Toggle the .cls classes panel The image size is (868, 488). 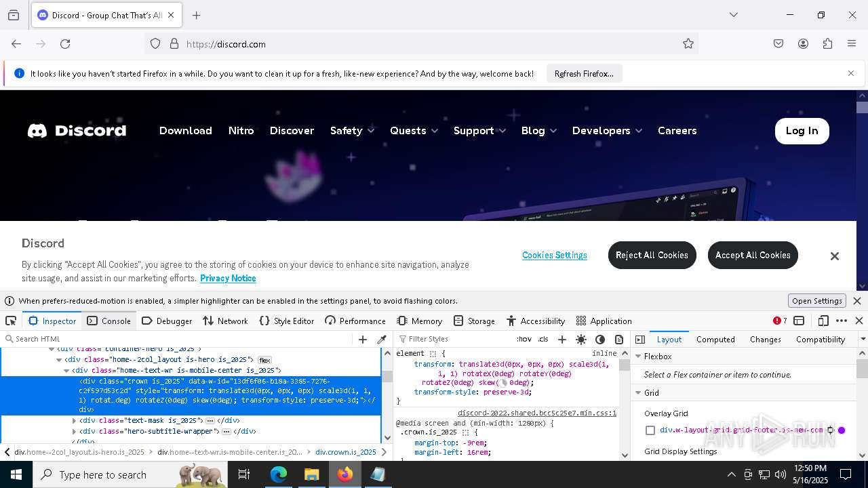(x=543, y=339)
